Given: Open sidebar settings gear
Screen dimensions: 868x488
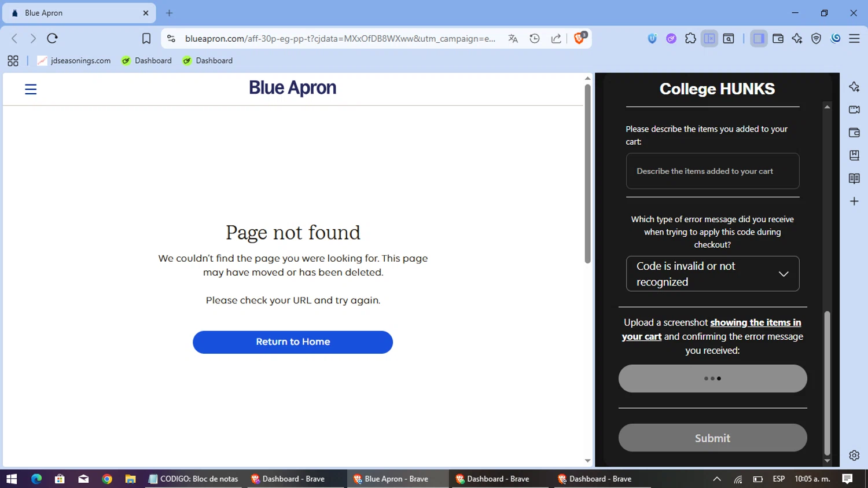Looking at the screenshot, I should 854,456.
